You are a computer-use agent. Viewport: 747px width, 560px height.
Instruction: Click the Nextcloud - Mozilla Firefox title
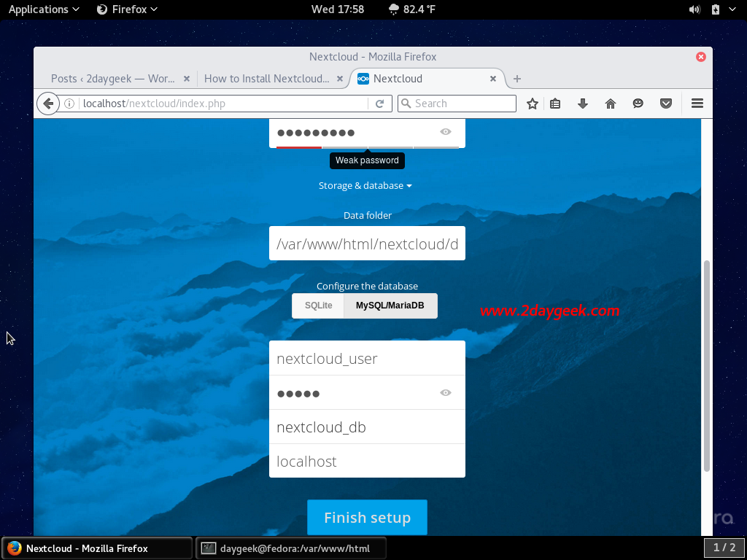(373, 57)
